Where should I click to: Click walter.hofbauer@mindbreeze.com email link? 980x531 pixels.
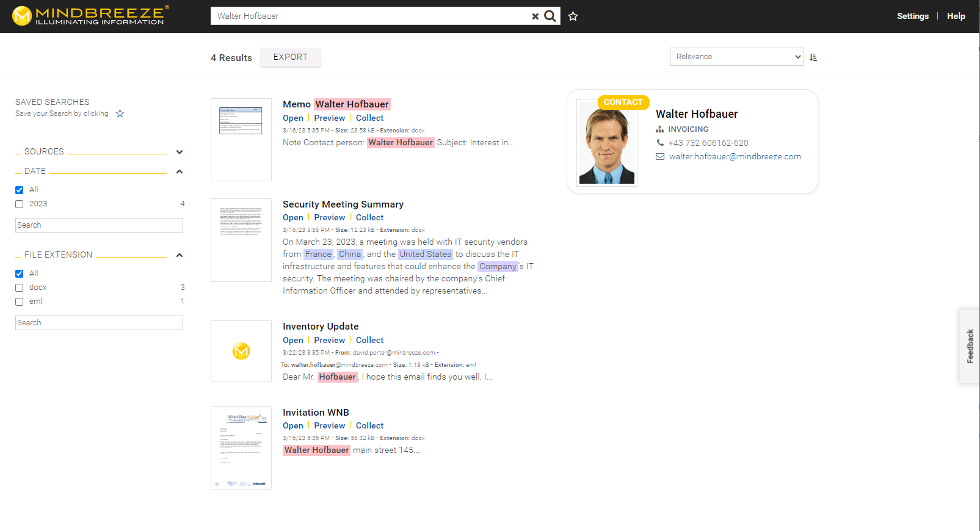pos(735,157)
